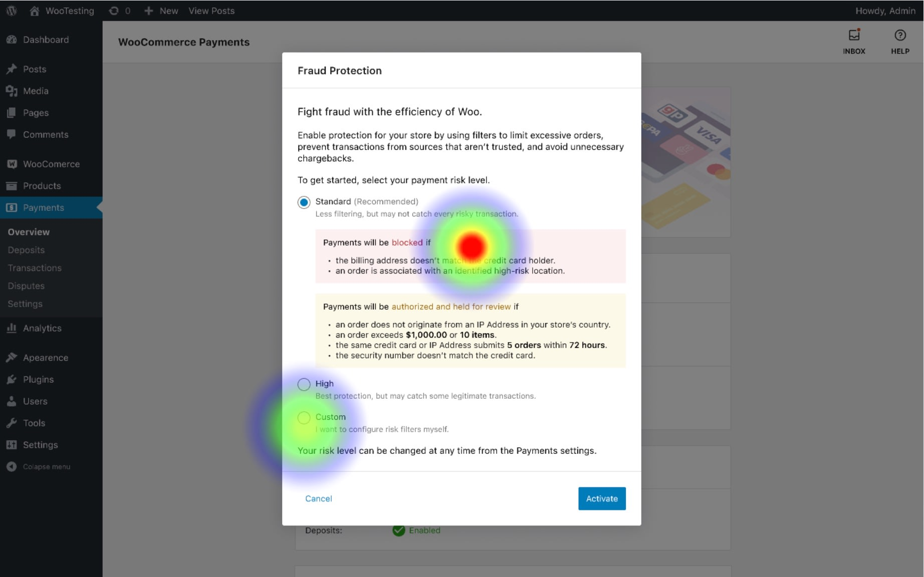Click the updates refresh icon
924x577 pixels.
point(114,11)
